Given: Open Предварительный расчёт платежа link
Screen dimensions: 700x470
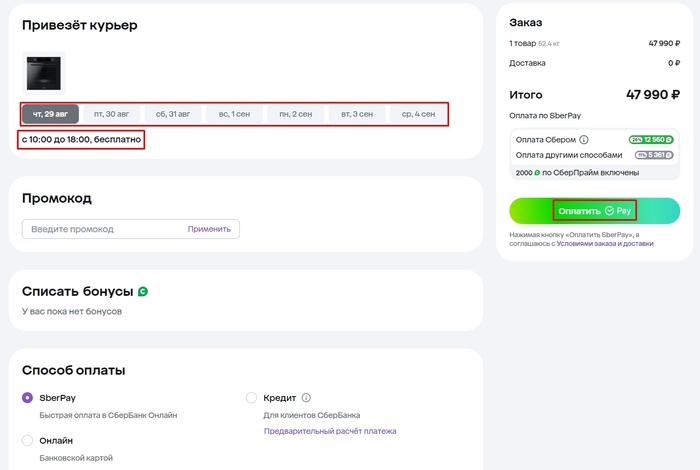Looking at the screenshot, I should click(330, 431).
